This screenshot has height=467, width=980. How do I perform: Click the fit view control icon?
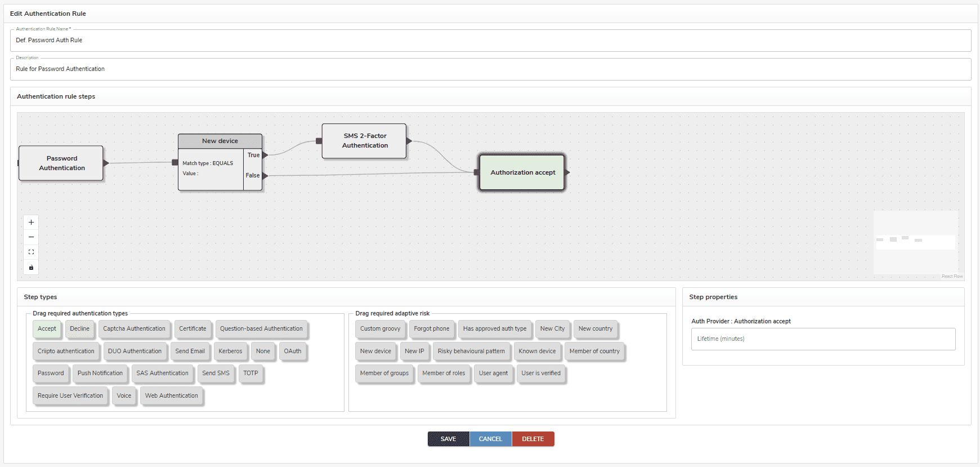[31, 252]
